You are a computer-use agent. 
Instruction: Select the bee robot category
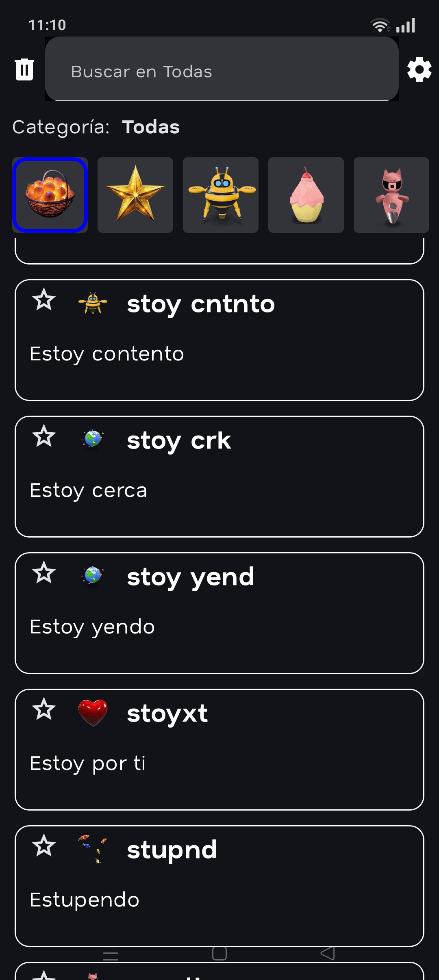[x=221, y=195]
